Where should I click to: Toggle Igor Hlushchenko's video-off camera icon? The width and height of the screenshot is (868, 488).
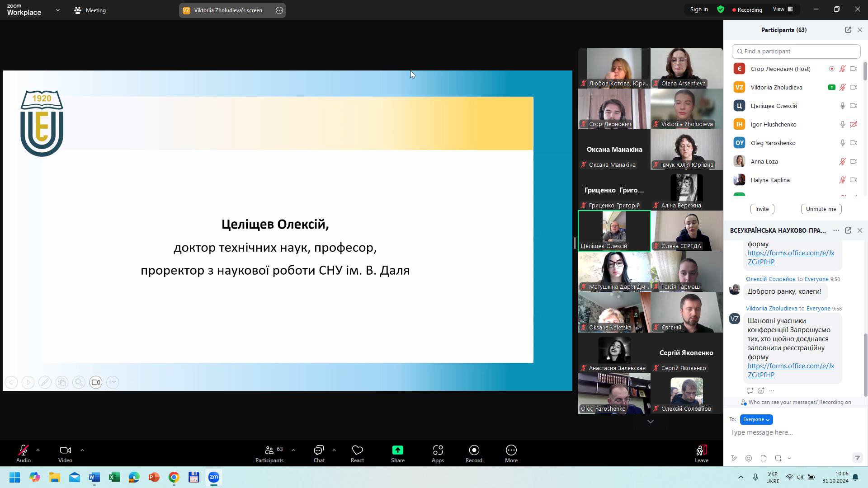[x=854, y=124]
